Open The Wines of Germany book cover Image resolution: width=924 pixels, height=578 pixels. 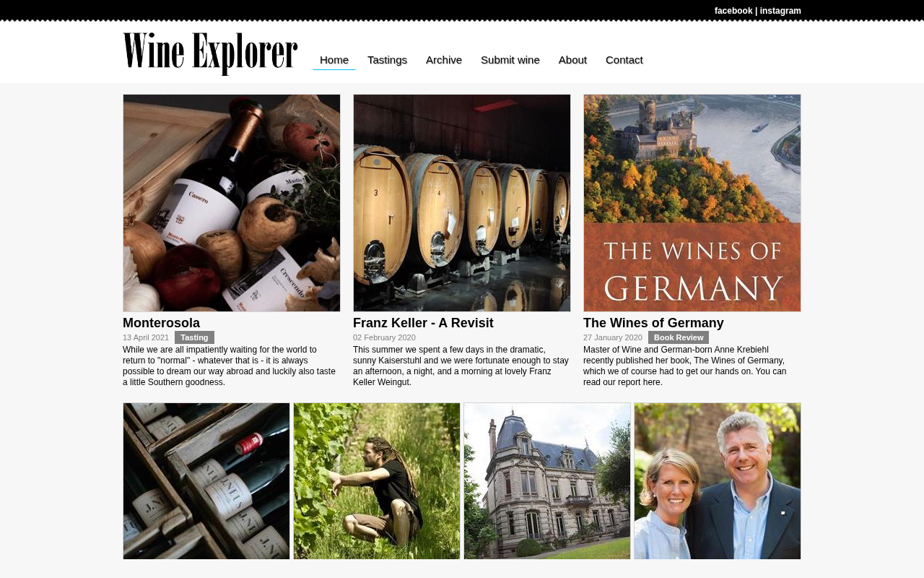pyautogui.click(x=692, y=203)
